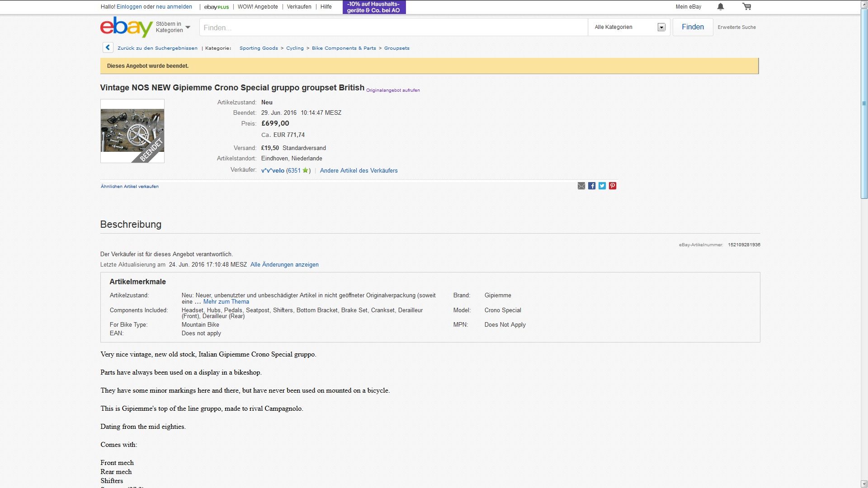The image size is (868, 488).
Task: Click the eBay logo
Action: point(126,27)
